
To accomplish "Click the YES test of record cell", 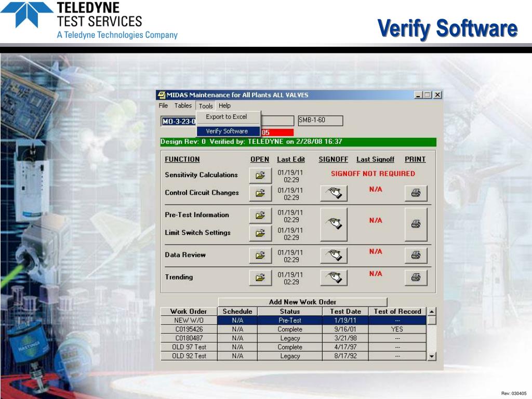I will [x=397, y=329].
